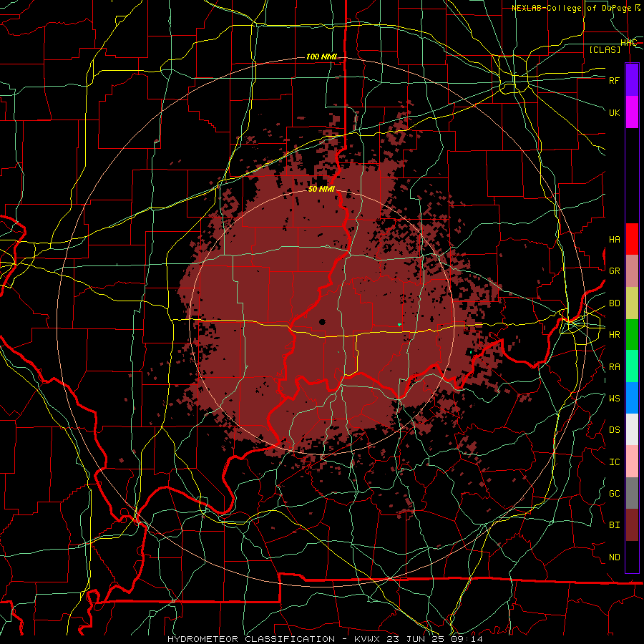This screenshot has height=644, width=644.
Task: Click the red HA legend swatch
Action: 632,239
